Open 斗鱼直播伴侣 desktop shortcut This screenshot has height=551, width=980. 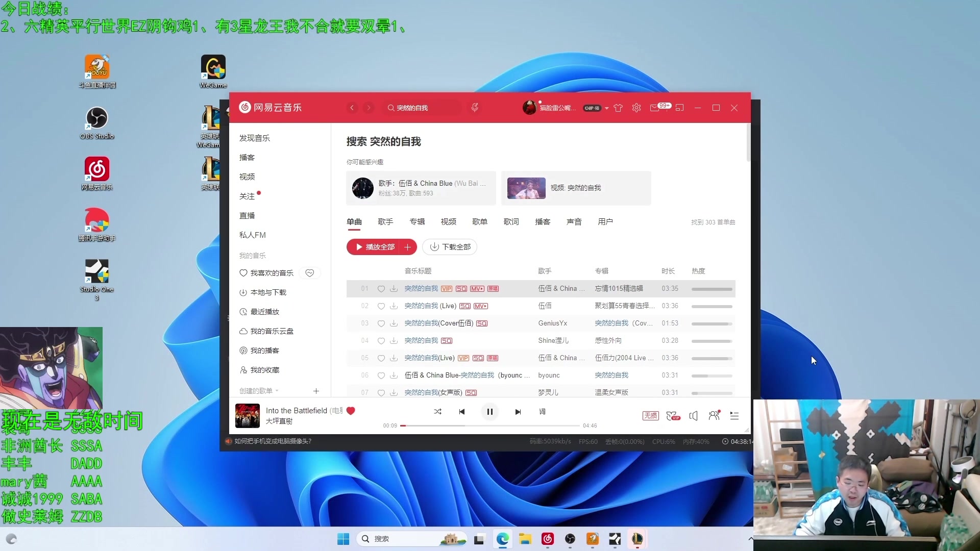[x=97, y=72]
